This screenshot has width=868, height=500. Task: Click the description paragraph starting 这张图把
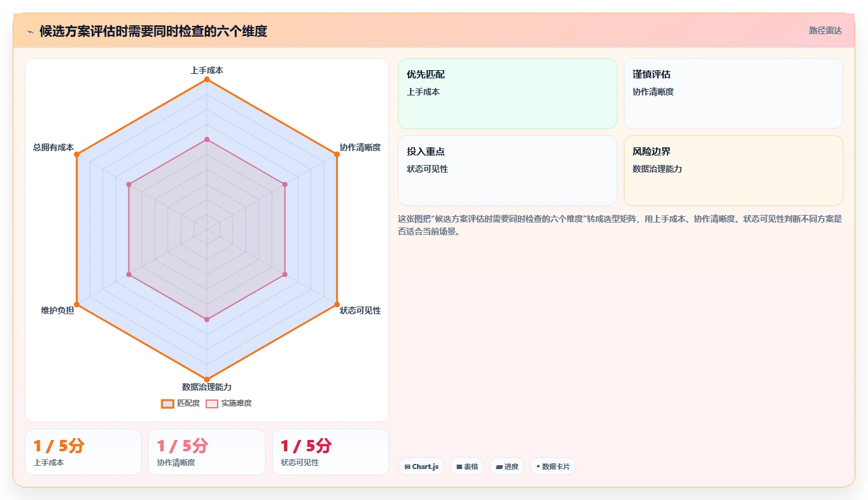click(620, 225)
